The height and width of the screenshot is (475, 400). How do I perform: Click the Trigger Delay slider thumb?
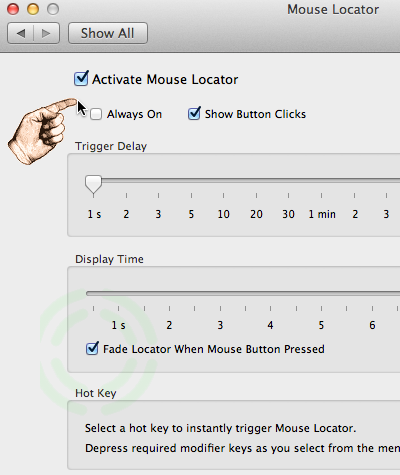point(93,185)
